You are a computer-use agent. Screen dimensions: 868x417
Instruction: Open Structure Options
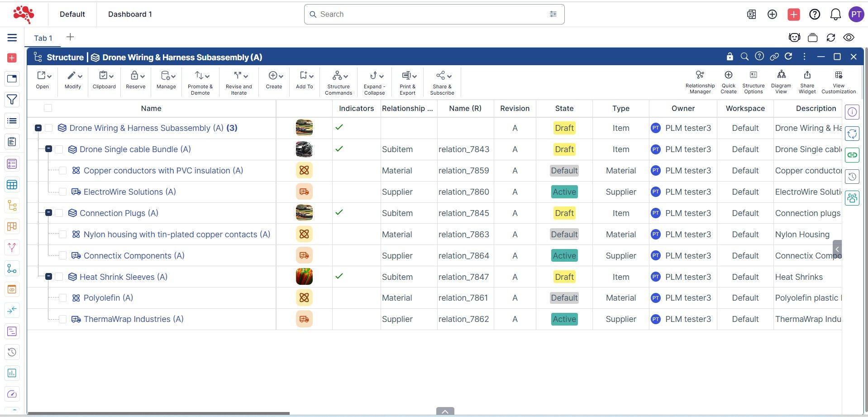point(753,81)
